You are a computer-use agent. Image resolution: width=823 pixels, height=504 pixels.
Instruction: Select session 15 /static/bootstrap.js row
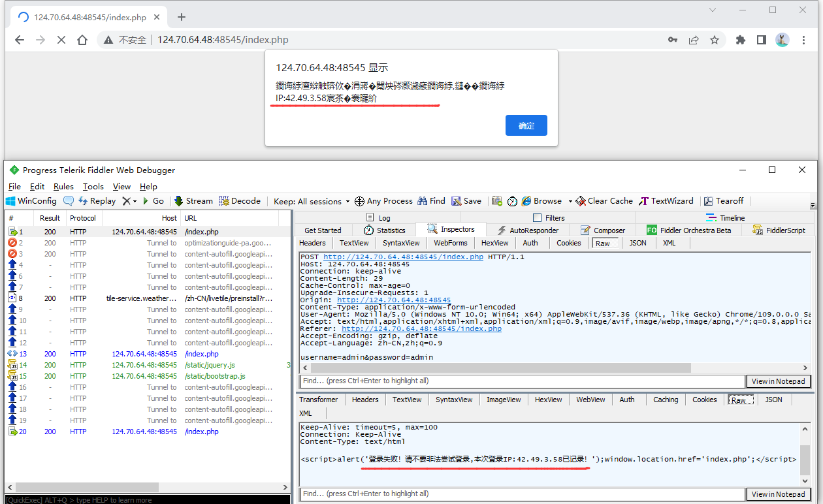tap(148, 376)
